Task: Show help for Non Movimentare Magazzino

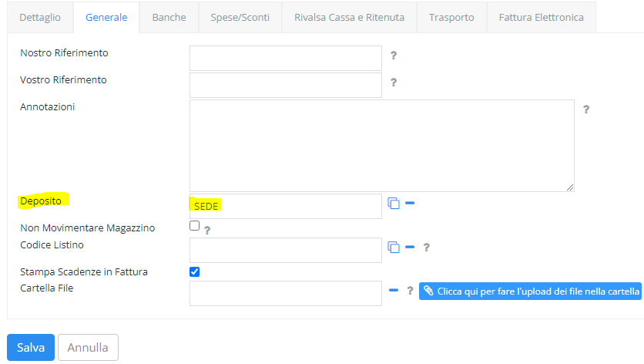Action: 207,231
